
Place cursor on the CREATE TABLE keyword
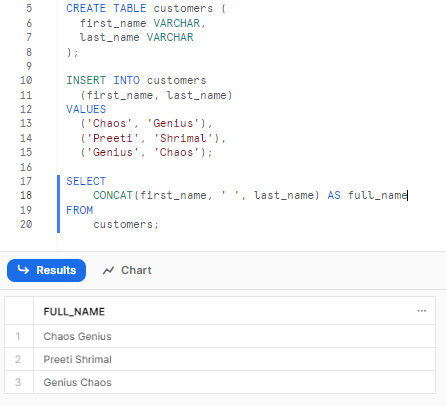click(x=106, y=8)
